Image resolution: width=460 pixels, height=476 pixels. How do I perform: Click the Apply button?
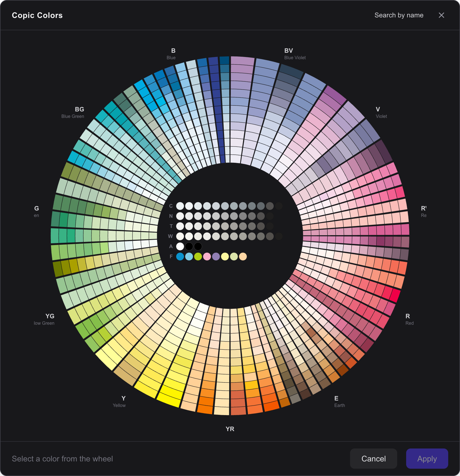[427, 459]
